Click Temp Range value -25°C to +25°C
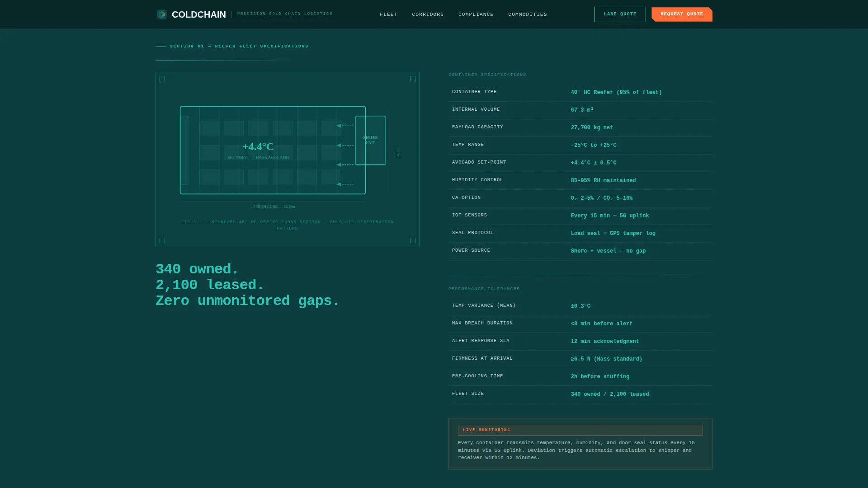Viewport: 868px width, 488px height. click(x=593, y=145)
